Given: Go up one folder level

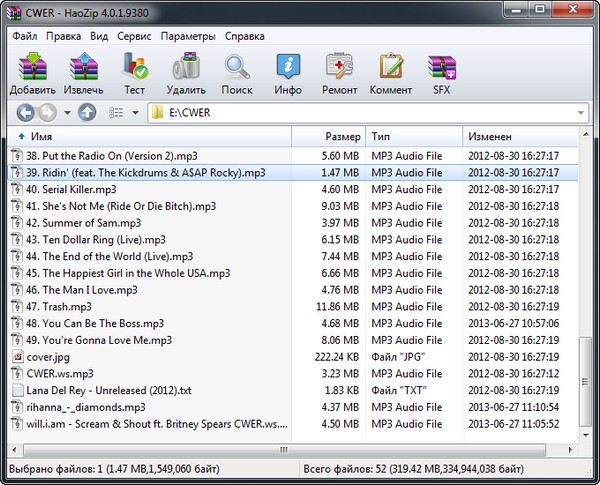Looking at the screenshot, I should [x=87, y=113].
